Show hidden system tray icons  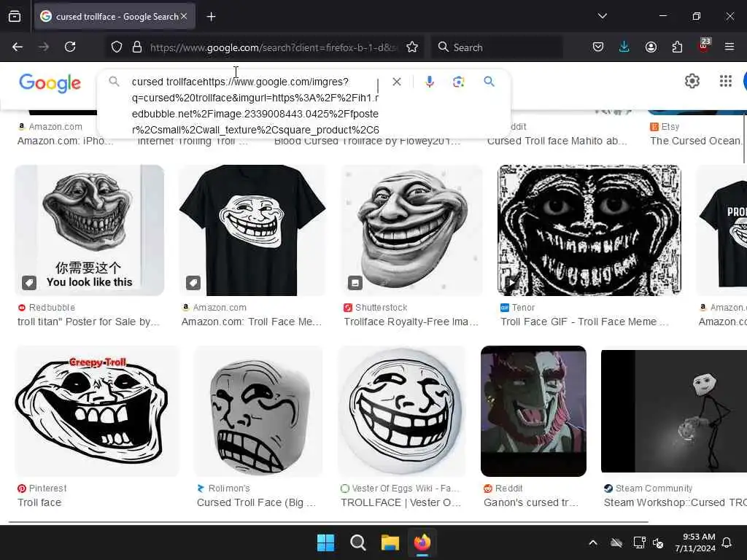click(x=592, y=542)
